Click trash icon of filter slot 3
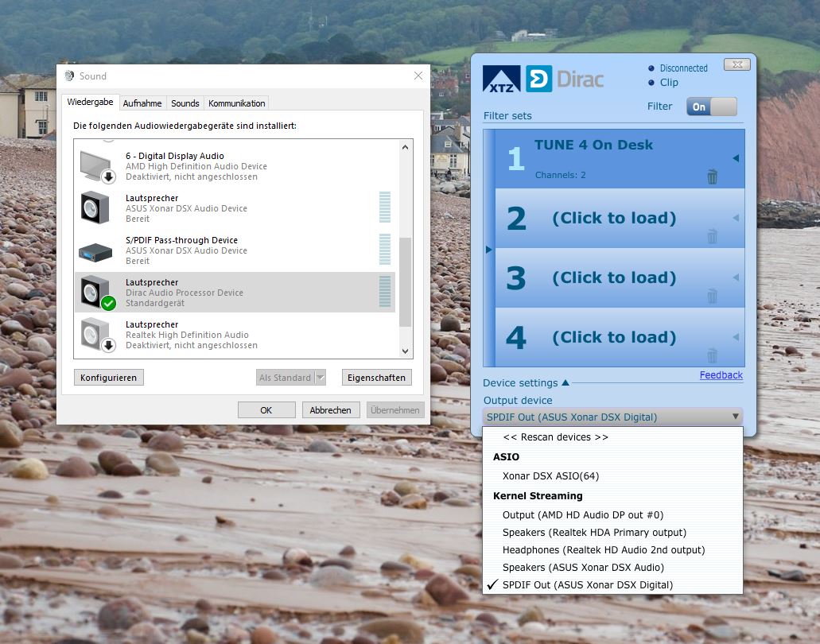Screen dimensions: 820x644 tap(713, 296)
